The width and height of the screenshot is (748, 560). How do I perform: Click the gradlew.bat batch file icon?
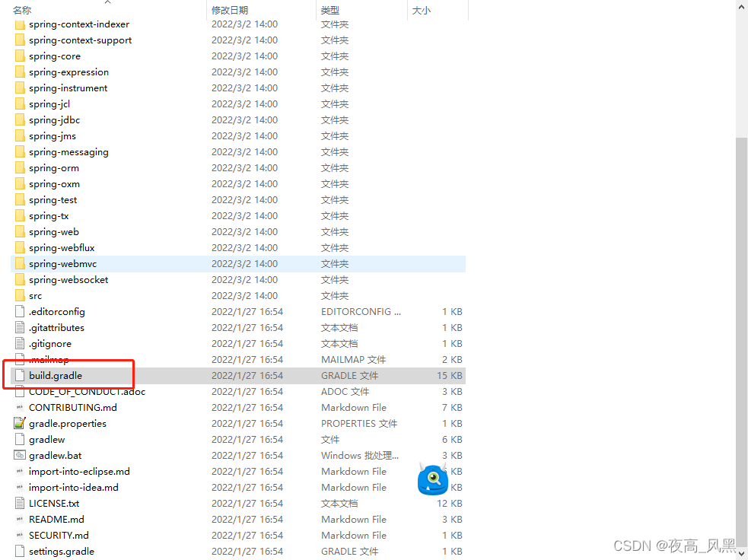pos(20,455)
